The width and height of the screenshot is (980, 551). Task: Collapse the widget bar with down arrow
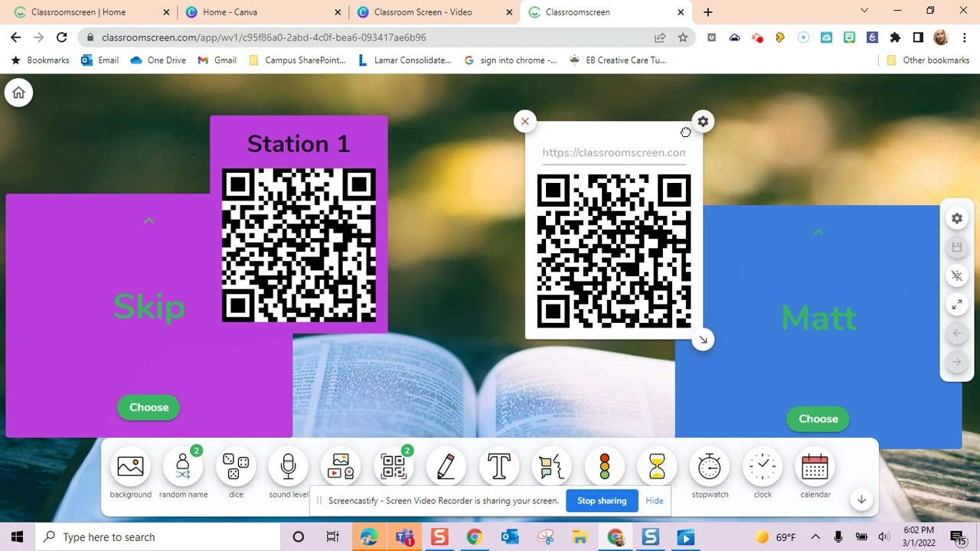point(861,499)
